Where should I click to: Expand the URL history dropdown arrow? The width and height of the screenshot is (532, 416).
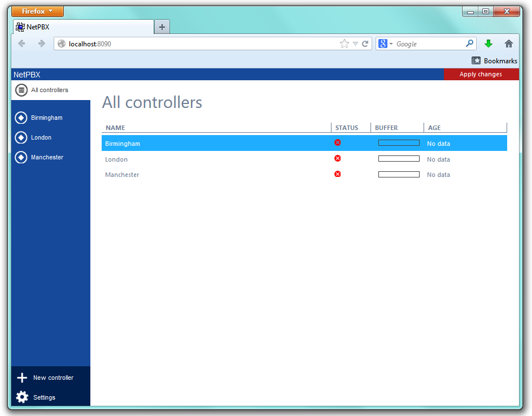[x=355, y=44]
